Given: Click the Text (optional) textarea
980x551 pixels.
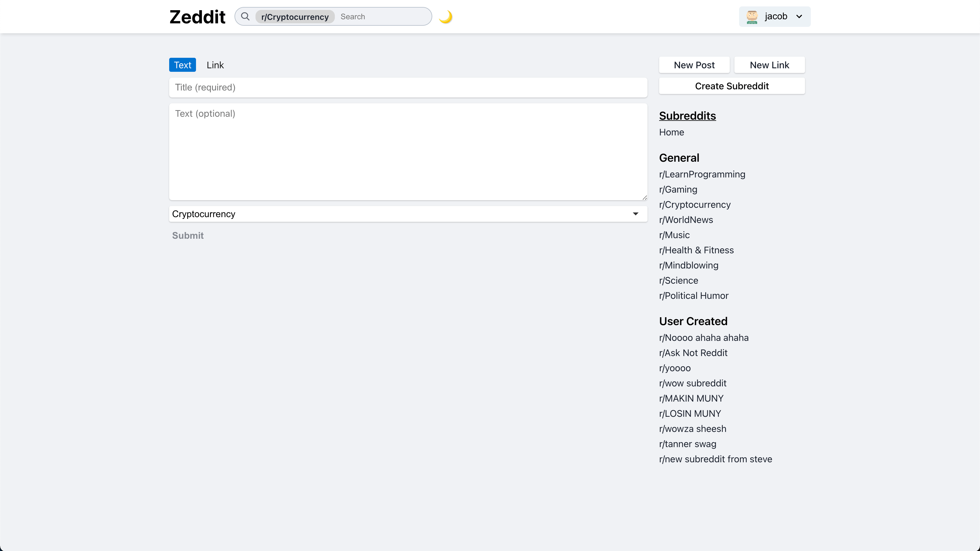Looking at the screenshot, I should click(x=408, y=151).
